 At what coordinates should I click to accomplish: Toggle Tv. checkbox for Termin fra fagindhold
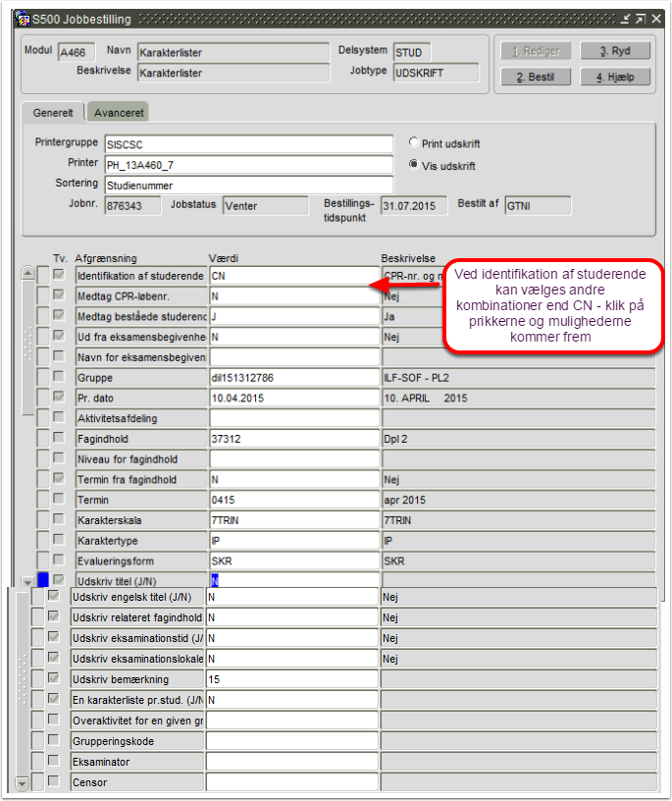click(x=59, y=478)
